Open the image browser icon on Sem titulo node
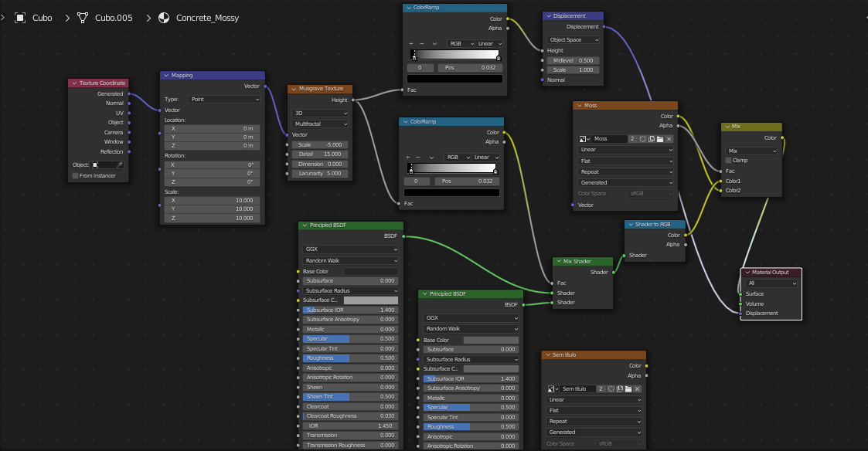868x451 pixels. pos(550,388)
